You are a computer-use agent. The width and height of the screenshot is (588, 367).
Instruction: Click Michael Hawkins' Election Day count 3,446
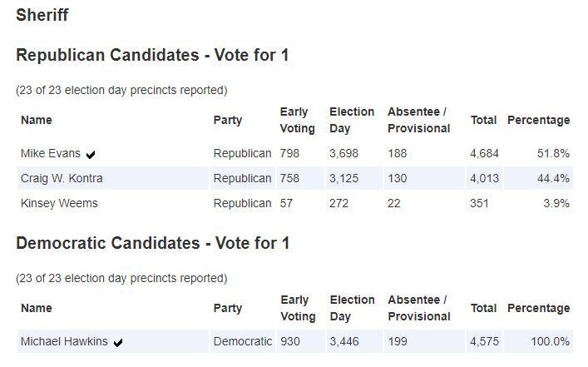(x=344, y=341)
